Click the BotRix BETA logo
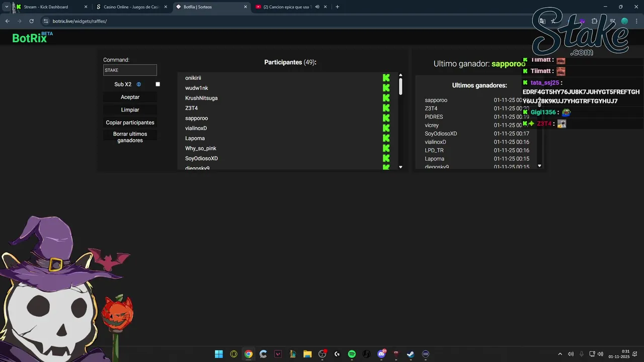 coord(32,38)
